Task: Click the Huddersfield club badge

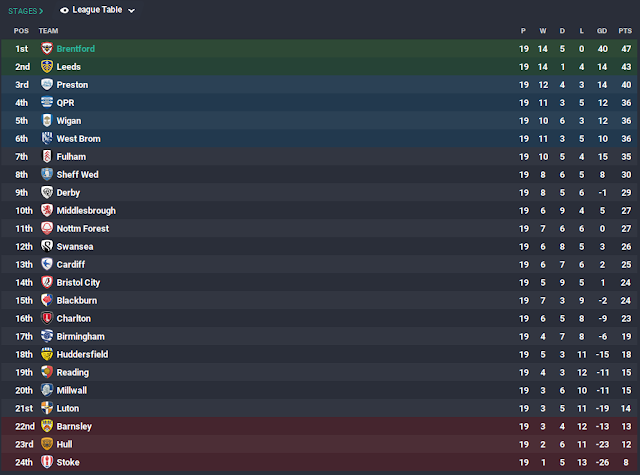Action: point(47,354)
